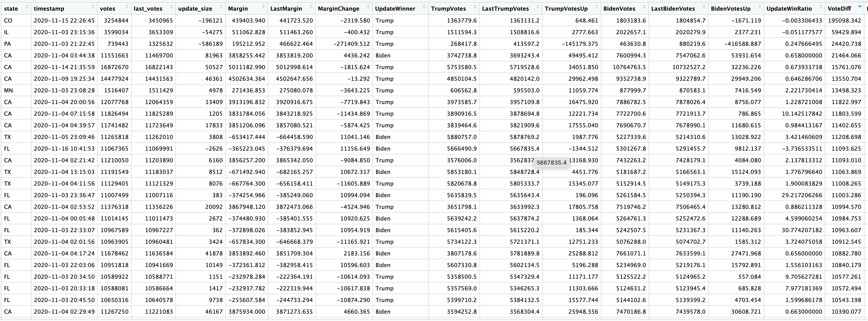Toggle sorting on last_votes column arrows
This screenshot has width=868, height=321.
(171, 7)
